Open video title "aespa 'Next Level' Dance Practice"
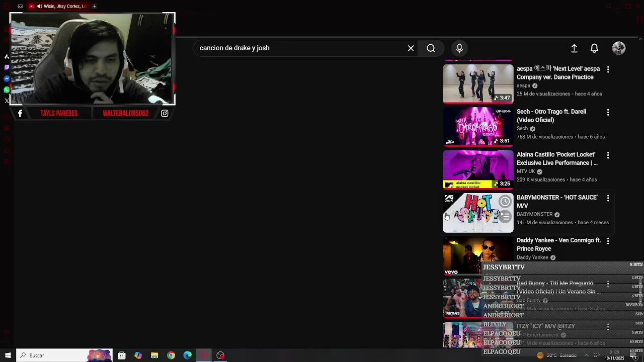The width and height of the screenshot is (644, 362). (558, 73)
